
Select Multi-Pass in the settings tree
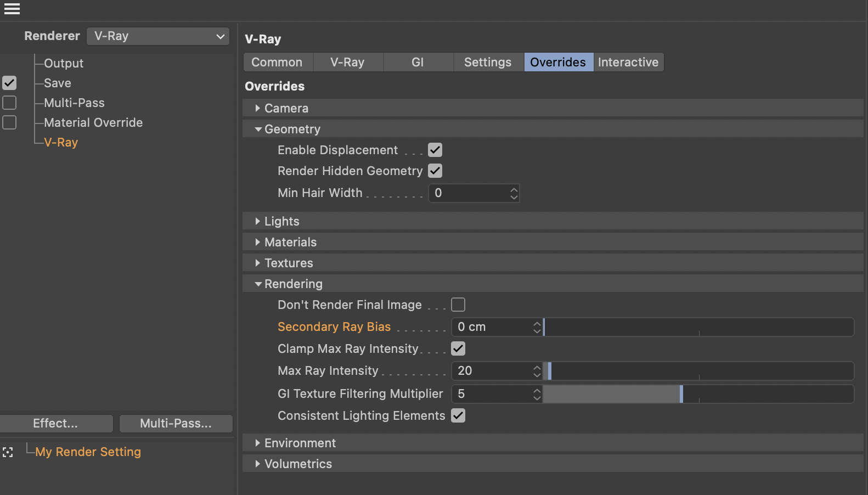74,103
